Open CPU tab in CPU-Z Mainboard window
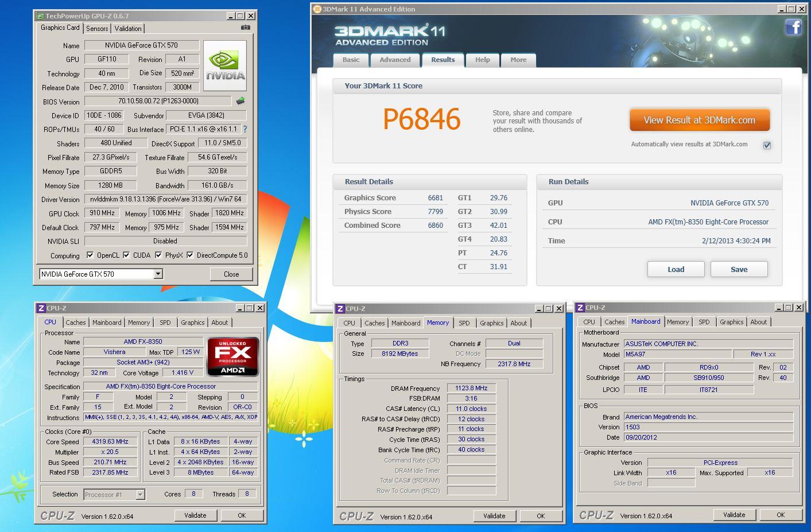811x532 pixels. click(x=589, y=322)
